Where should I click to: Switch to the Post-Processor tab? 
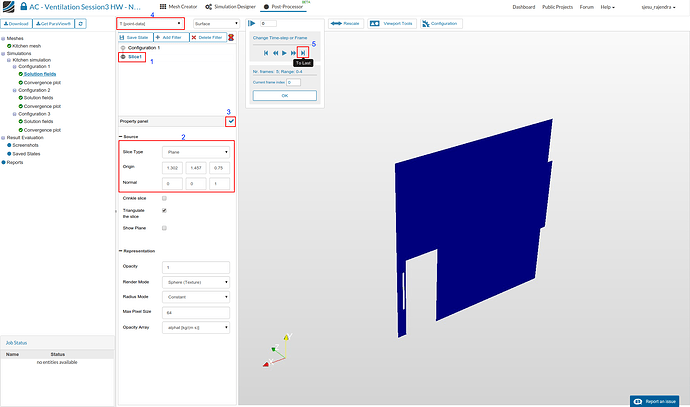pos(283,7)
